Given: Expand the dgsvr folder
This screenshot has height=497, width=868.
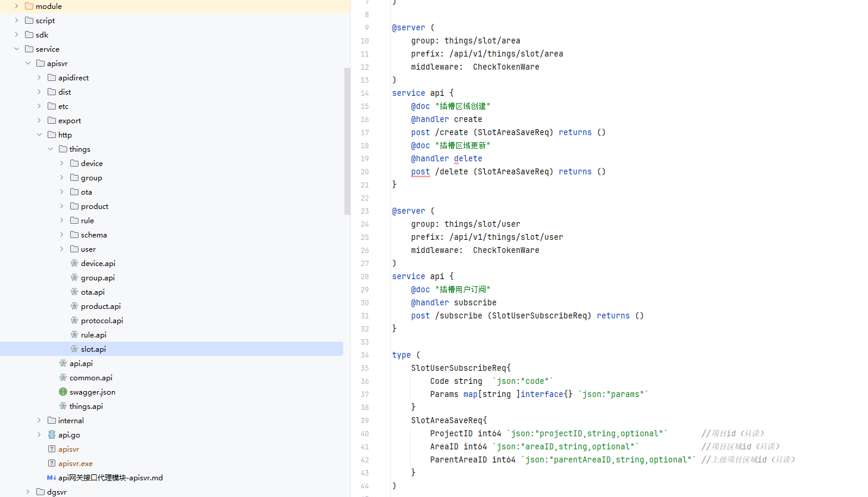Looking at the screenshot, I should [28, 492].
